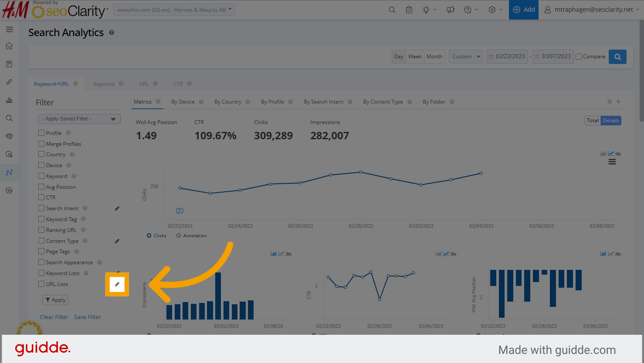The image size is (644, 363).
Task: Click the header search magnifier icon
Action: pyautogui.click(x=392, y=10)
